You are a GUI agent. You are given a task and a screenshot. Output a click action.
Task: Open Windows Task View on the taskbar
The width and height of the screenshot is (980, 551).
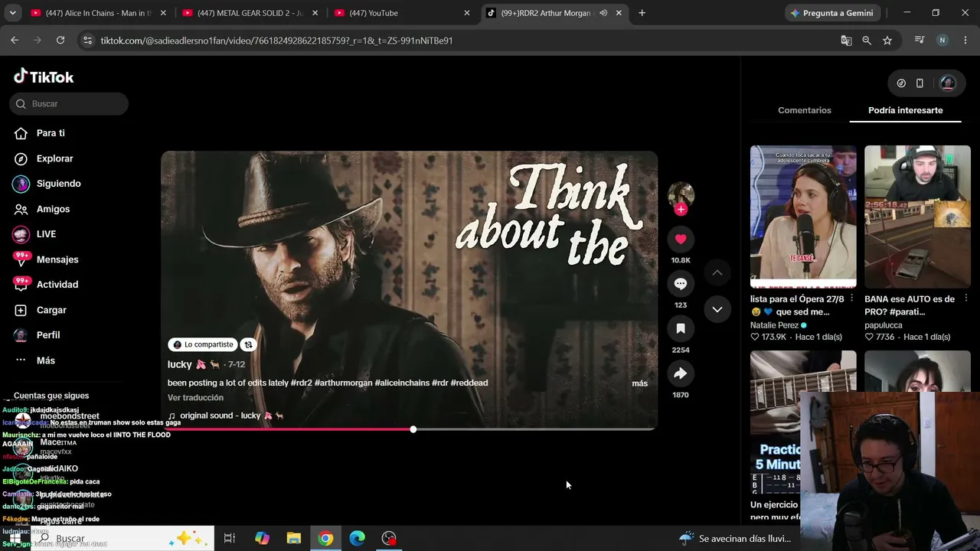[x=229, y=539]
